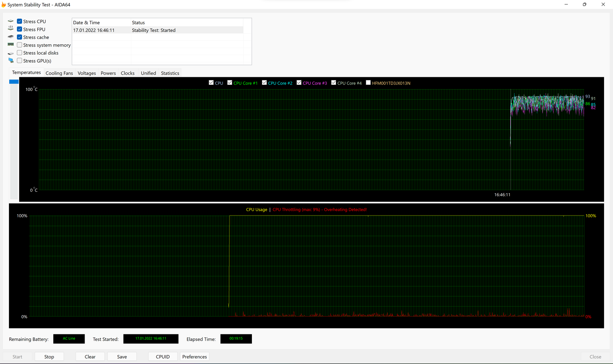This screenshot has height=364, width=613.
Task: Enable Stress local disks checkbox
Action: click(x=19, y=53)
